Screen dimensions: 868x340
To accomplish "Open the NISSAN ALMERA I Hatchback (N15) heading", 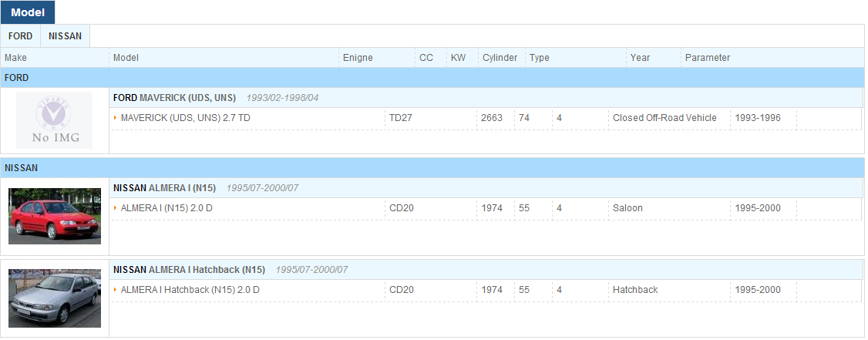I will [189, 270].
